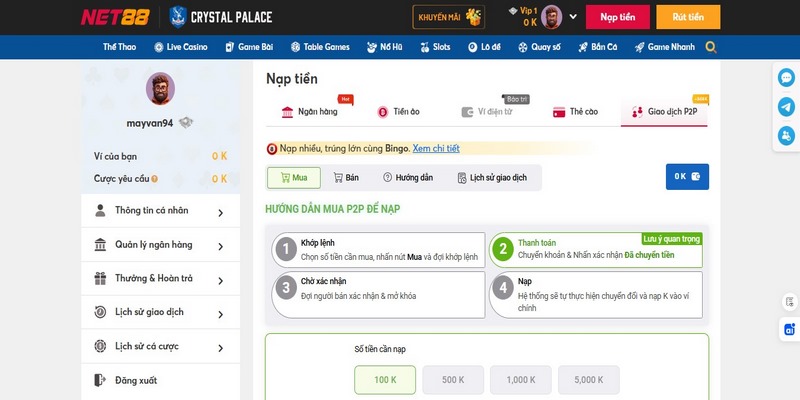The width and height of the screenshot is (800, 400).
Task: Click the Xem chi tiết link
Action: pyautogui.click(x=436, y=148)
